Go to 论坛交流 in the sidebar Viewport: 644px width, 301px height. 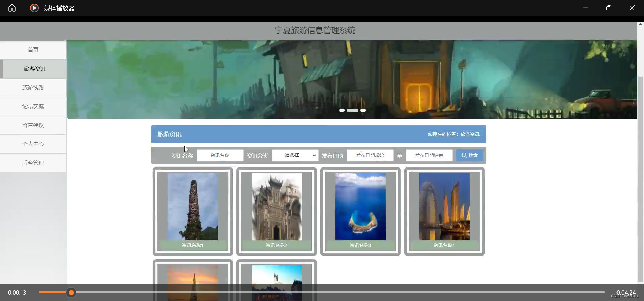click(x=33, y=106)
